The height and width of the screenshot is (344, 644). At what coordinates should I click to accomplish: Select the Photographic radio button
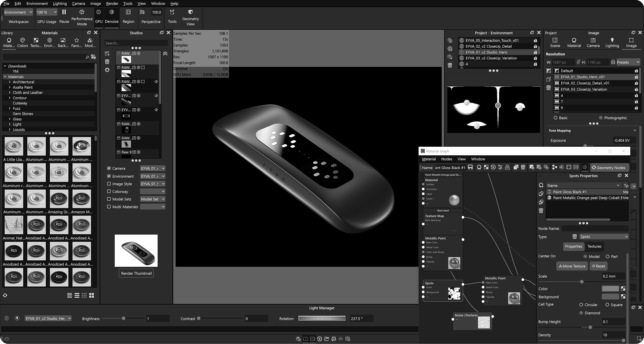click(x=601, y=118)
